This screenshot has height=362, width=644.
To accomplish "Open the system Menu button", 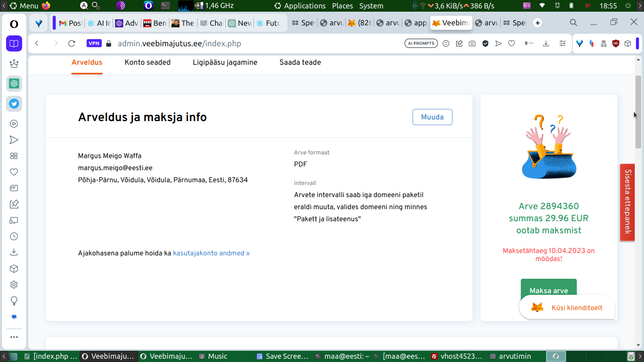I will click(x=24, y=6).
